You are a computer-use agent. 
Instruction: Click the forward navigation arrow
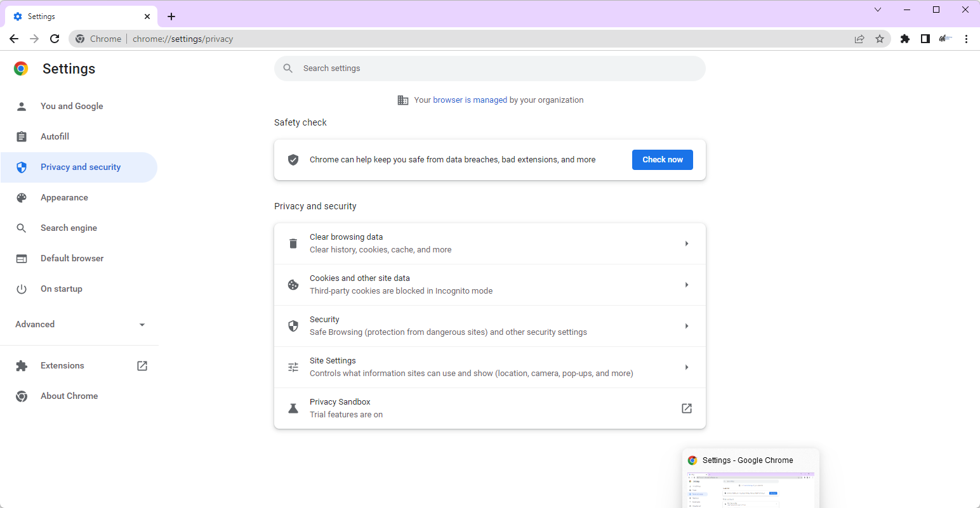34,39
